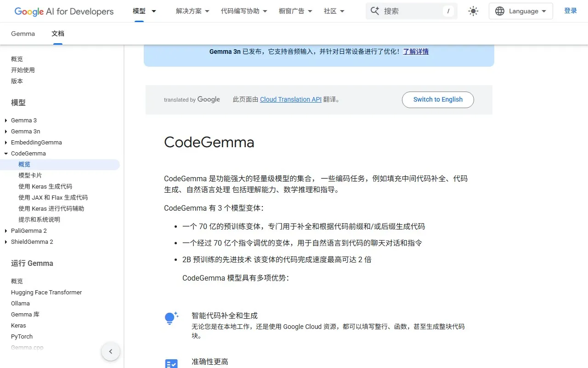588x368 pixels.
Task: Collapse the sidebar using the chevron button
Action: click(x=110, y=351)
